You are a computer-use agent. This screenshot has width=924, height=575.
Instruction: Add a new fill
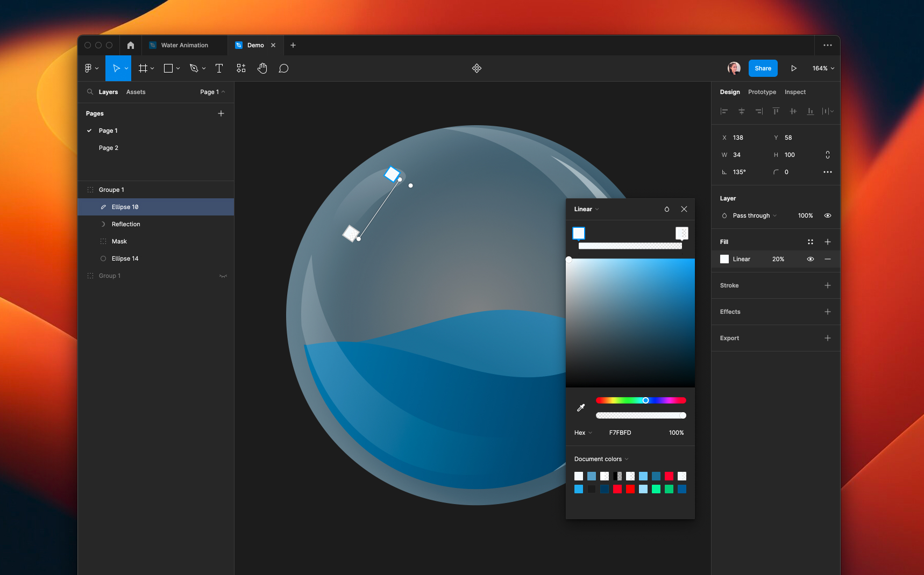(828, 242)
